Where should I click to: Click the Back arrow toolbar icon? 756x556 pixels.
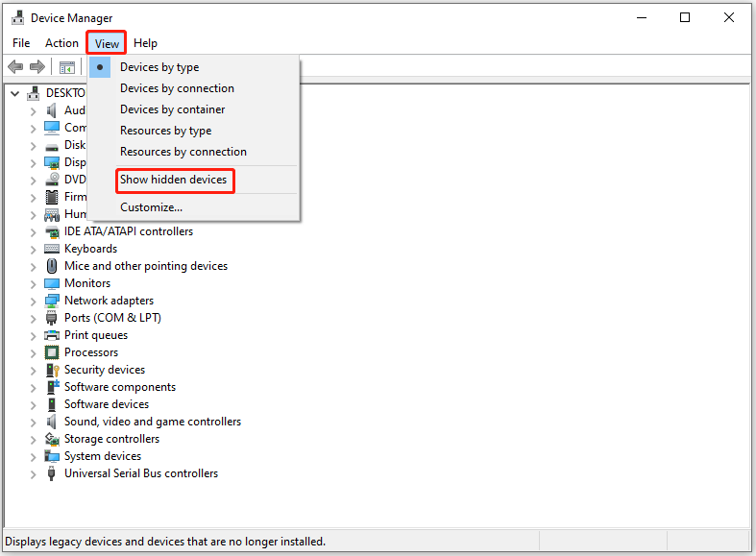tap(16, 66)
